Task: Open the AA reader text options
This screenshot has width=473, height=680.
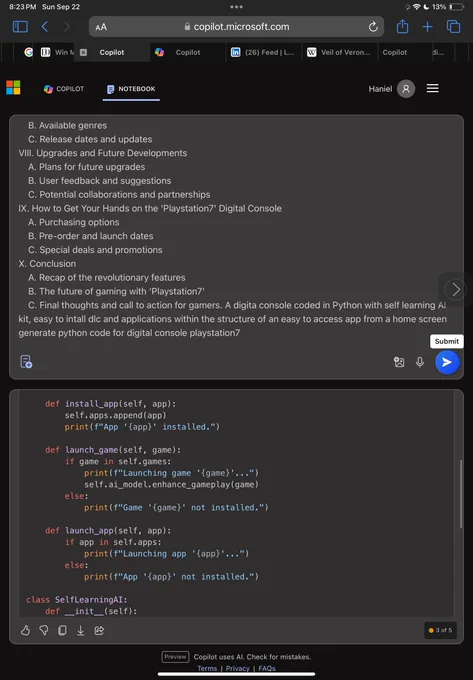Action: tap(101, 27)
